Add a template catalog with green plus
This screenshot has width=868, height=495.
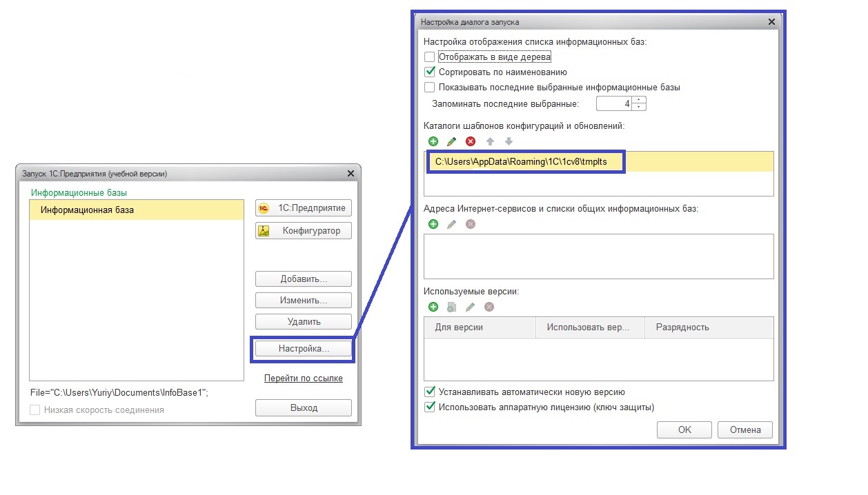(433, 141)
